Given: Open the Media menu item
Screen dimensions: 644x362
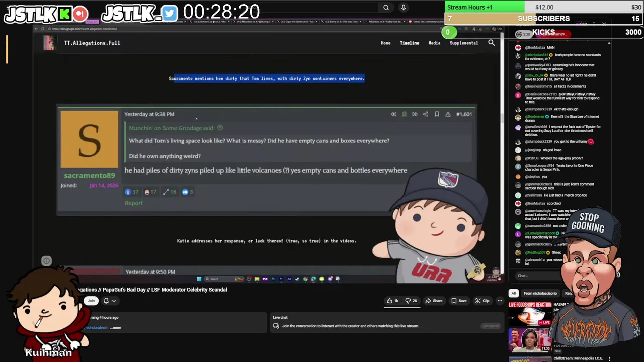Looking at the screenshot, I should click(x=434, y=43).
